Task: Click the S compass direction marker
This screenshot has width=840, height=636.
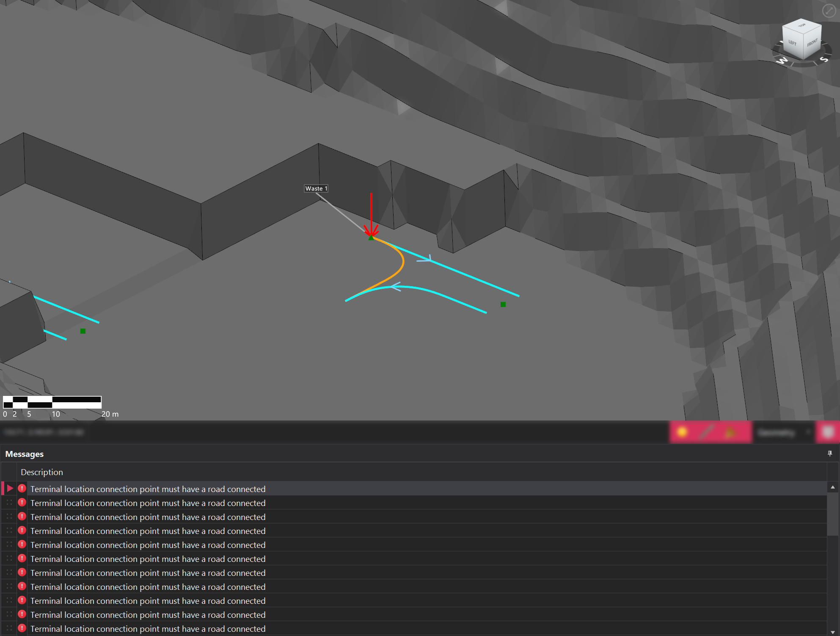Action: [824, 59]
